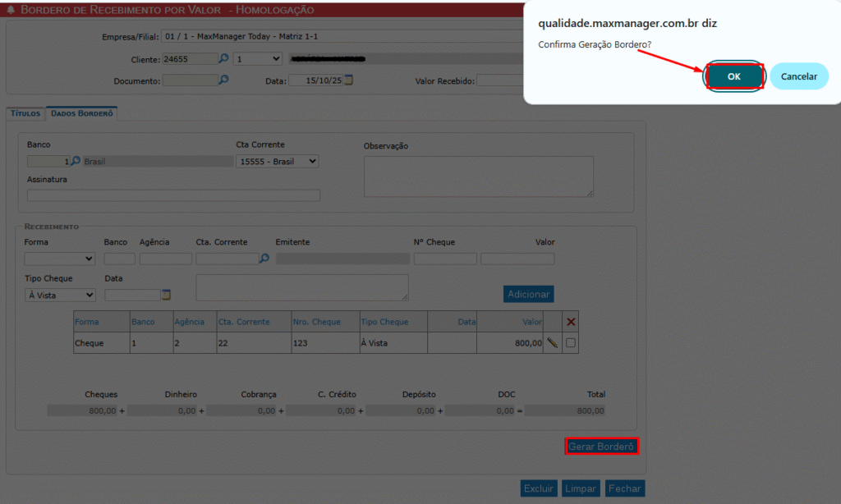
Task: Open the calendar icon for cheque Data
Action: [166, 295]
